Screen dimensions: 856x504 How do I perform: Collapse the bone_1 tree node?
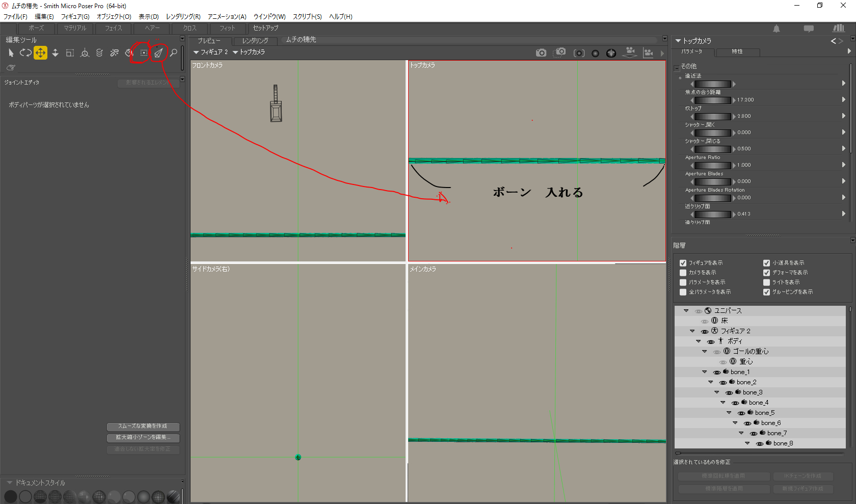pyautogui.click(x=704, y=372)
